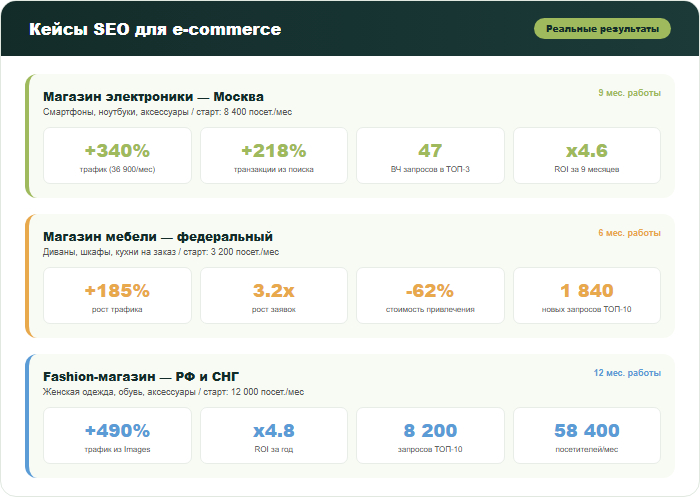This screenshot has width=700, height=497.
Task: Select the -62% стоимость привлечения card
Action: pyautogui.click(x=430, y=296)
